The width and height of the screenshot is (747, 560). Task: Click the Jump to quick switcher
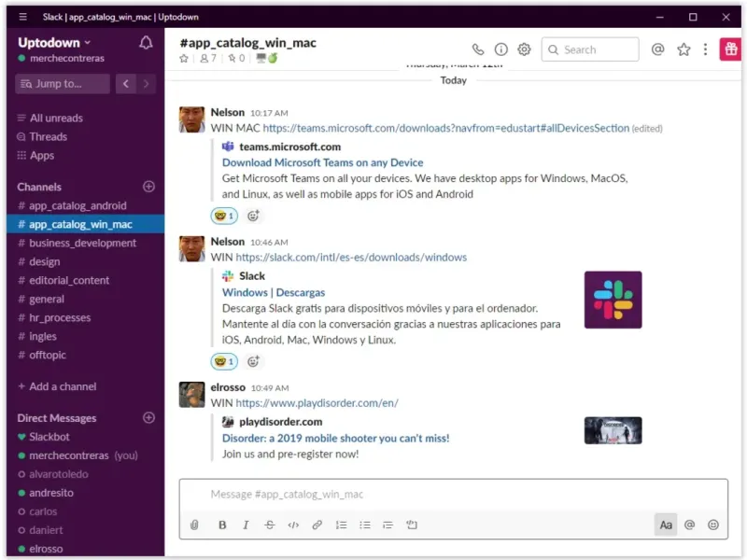tap(63, 84)
